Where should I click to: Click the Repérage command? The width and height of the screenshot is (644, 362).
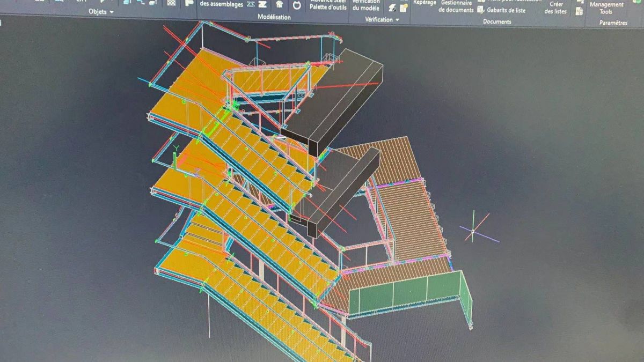(x=425, y=3)
